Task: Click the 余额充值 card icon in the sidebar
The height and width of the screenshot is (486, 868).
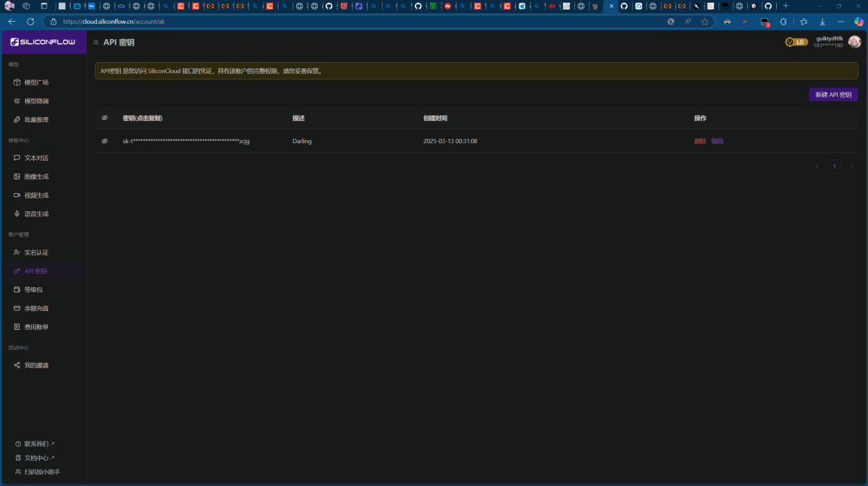Action: (17, 308)
